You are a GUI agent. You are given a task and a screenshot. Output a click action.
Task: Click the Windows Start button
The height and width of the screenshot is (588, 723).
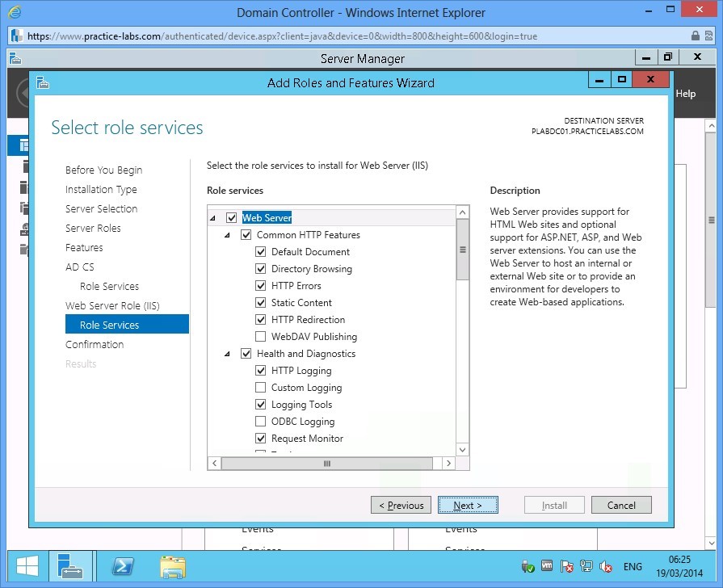[25, 565]
